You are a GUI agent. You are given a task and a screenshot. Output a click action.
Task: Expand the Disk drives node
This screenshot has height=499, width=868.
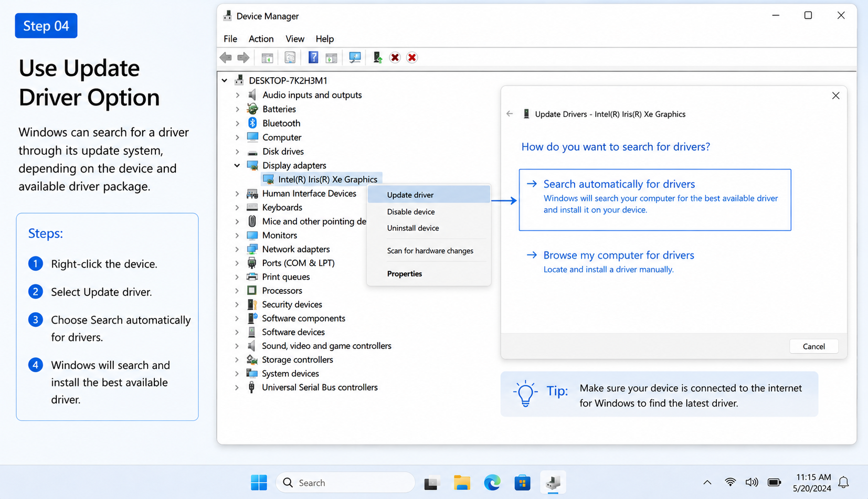click(237, 152)
